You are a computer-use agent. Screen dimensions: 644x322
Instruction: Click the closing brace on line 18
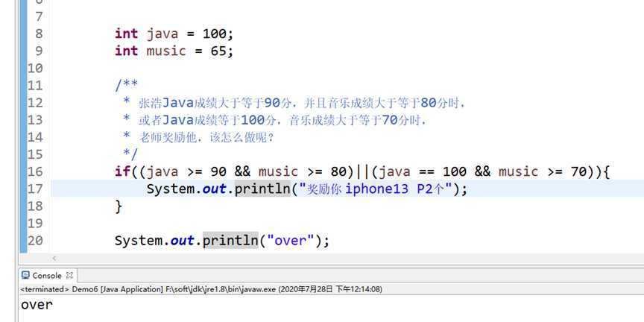[x=119, y=206]
